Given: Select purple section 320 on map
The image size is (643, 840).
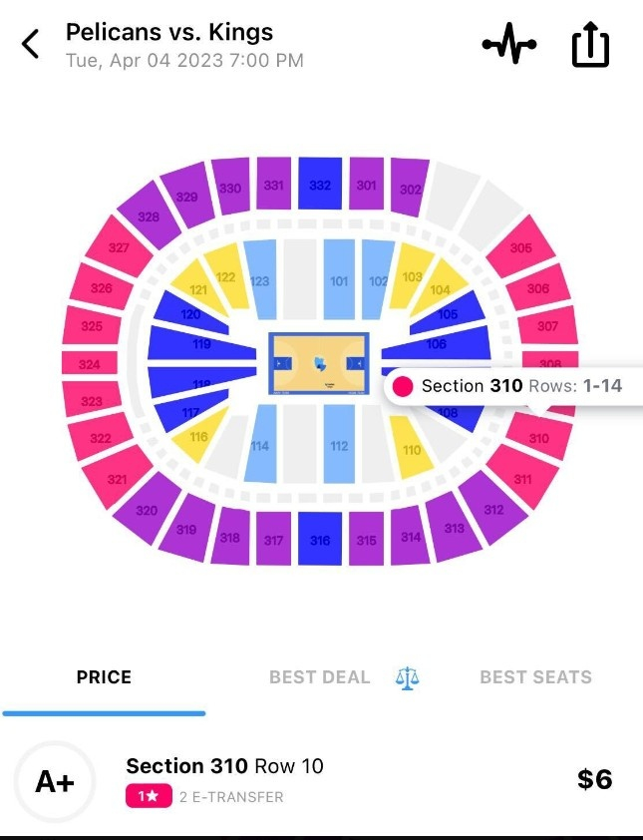Looking at the screenshot, I should click(x=147, y=510).
